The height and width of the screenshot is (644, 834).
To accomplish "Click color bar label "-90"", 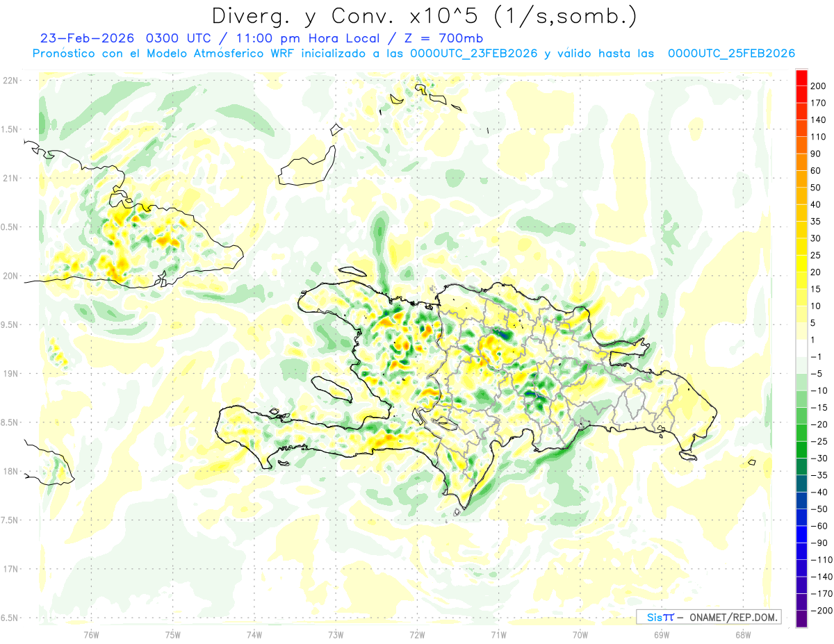I will point(819,543).
